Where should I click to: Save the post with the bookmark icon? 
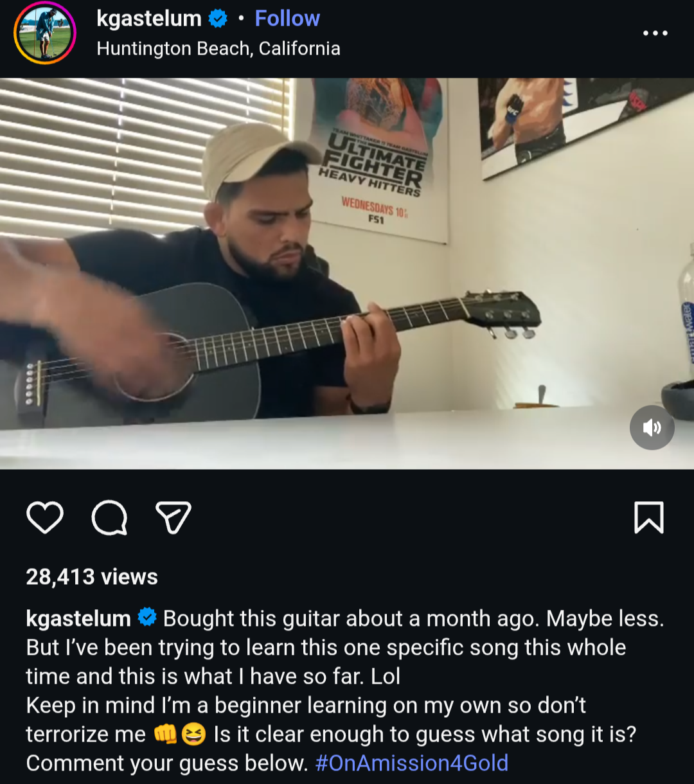(x=649, y=517)
